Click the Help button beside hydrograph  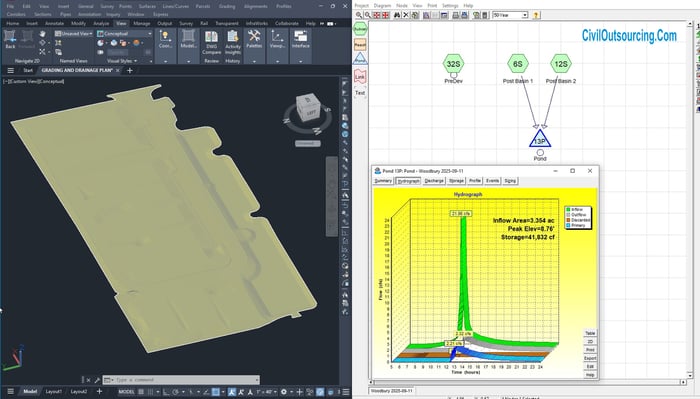pos(590,375)
